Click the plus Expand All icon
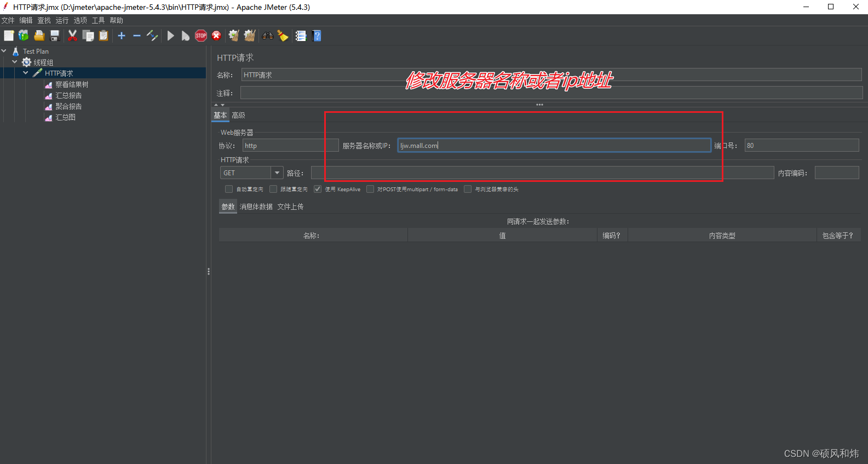 click(x=122, y=36)
